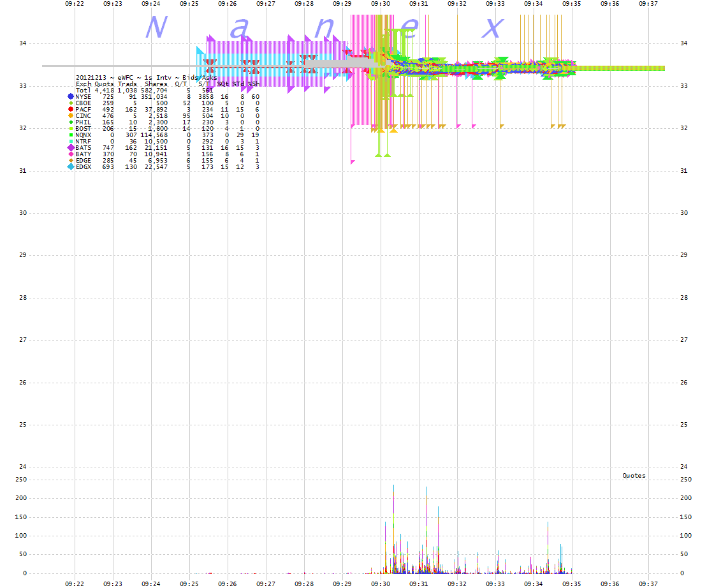Select the NYSE exchange label
The image size is (707, 588).
pos(83,96)
